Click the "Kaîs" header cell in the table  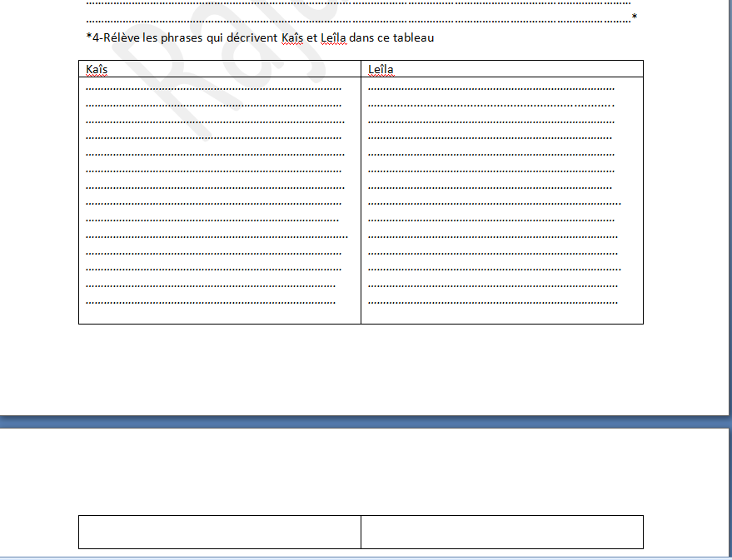click(97, 70)
